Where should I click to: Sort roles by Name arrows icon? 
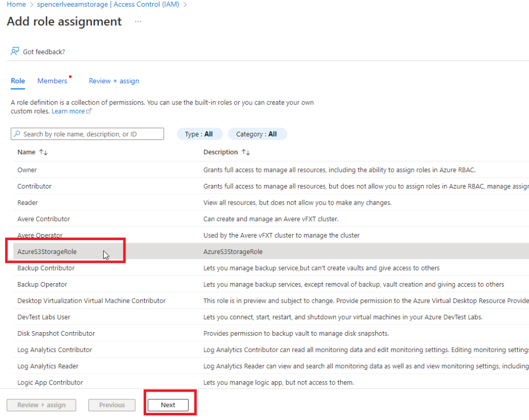point(43,152)
